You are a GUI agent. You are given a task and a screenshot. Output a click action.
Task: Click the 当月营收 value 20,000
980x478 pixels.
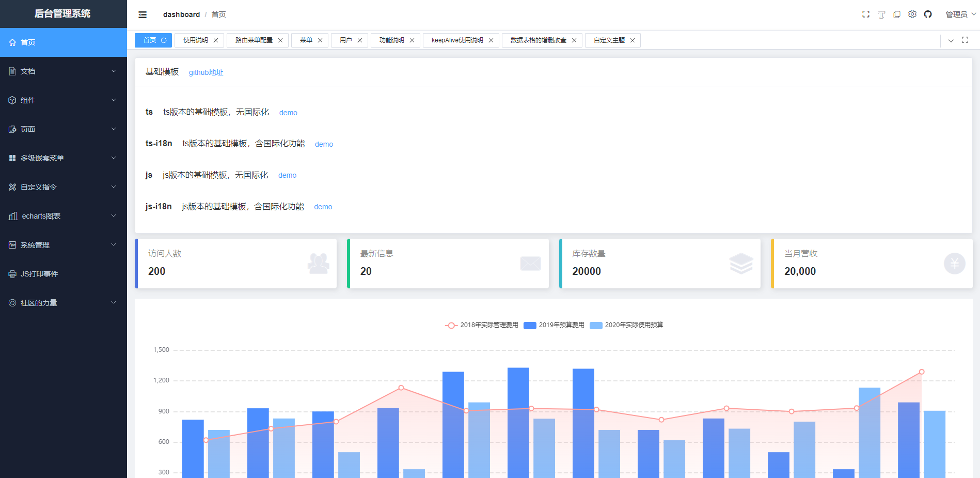point(800,271)
